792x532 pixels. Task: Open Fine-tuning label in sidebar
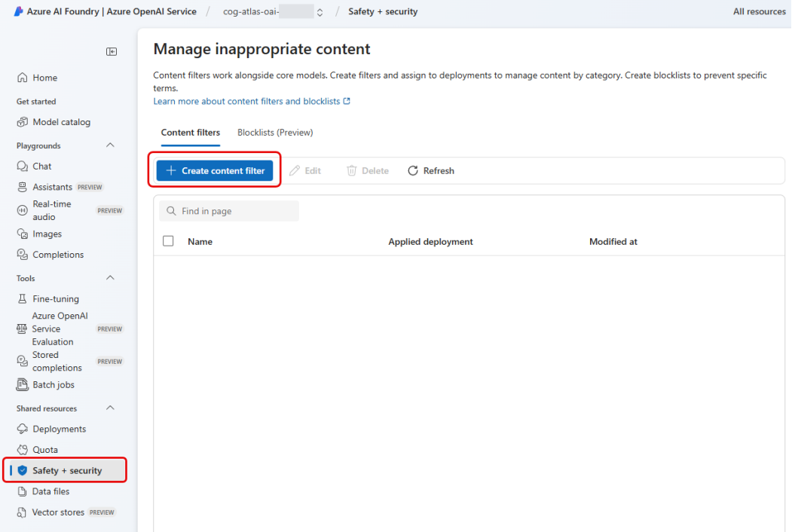[x=56, y=298]
